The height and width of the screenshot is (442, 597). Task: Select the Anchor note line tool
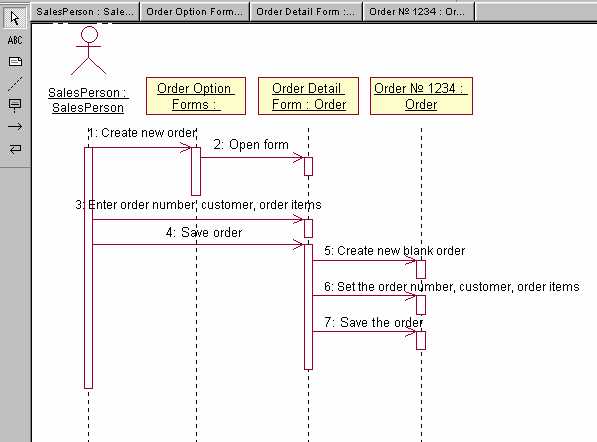[x=15, y=84]
